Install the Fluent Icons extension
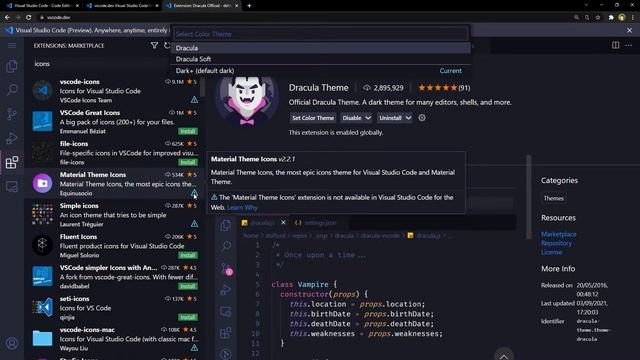 188,255
